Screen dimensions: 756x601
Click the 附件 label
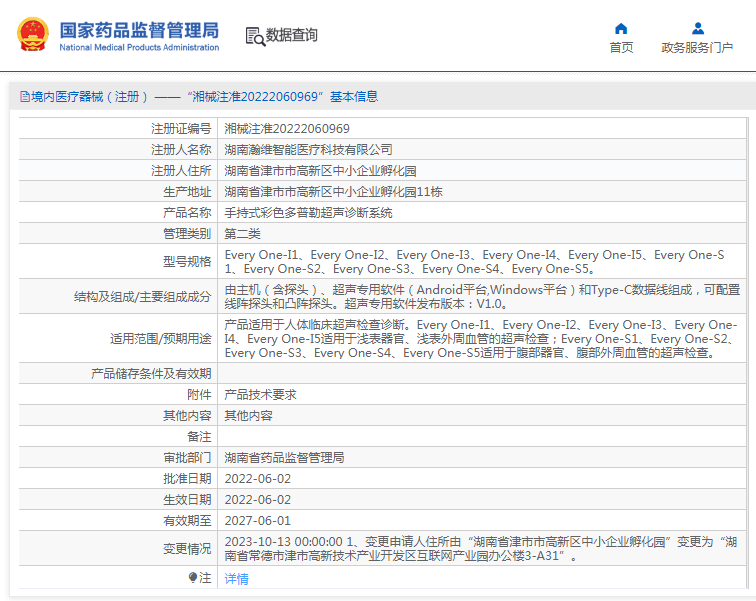(199, 395)
